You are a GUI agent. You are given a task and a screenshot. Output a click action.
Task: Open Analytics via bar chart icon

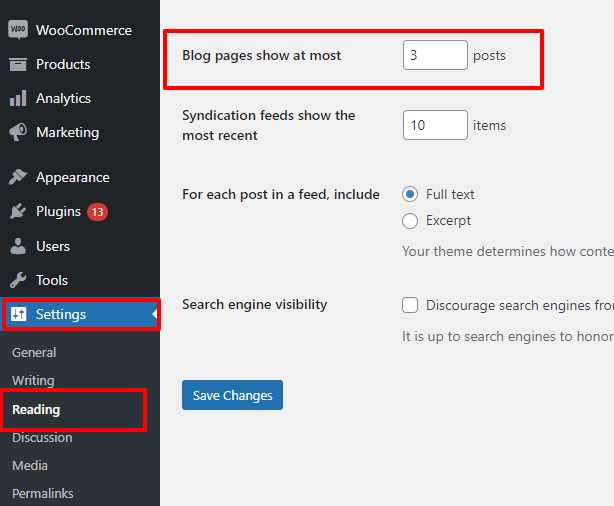pyautogui.click(x=18, y=98)
